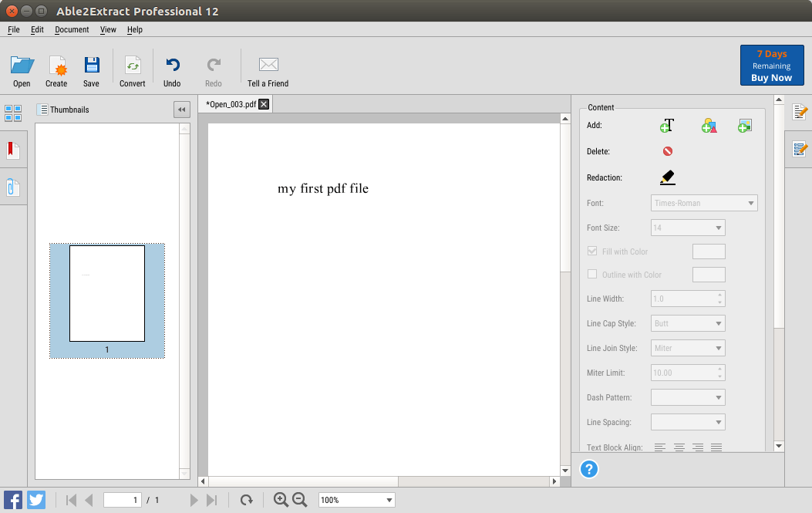Screen dimensions: 812x513
Task: Click the Zoom In magnifier
Action: (281, 500)
